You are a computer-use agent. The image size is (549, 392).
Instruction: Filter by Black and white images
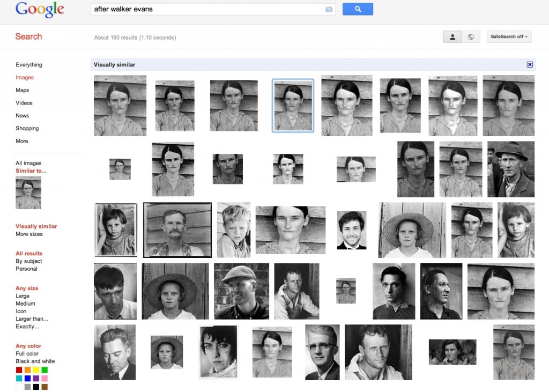35,361
